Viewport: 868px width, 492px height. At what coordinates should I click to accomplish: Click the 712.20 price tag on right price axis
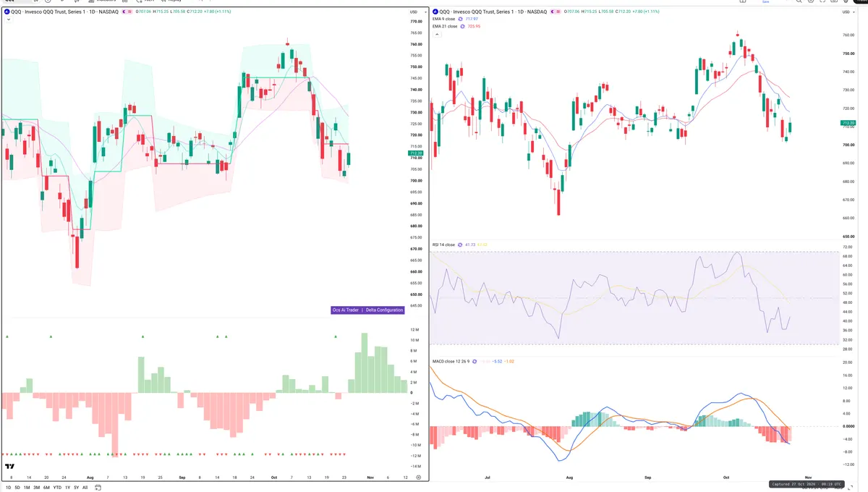point(849,123)
